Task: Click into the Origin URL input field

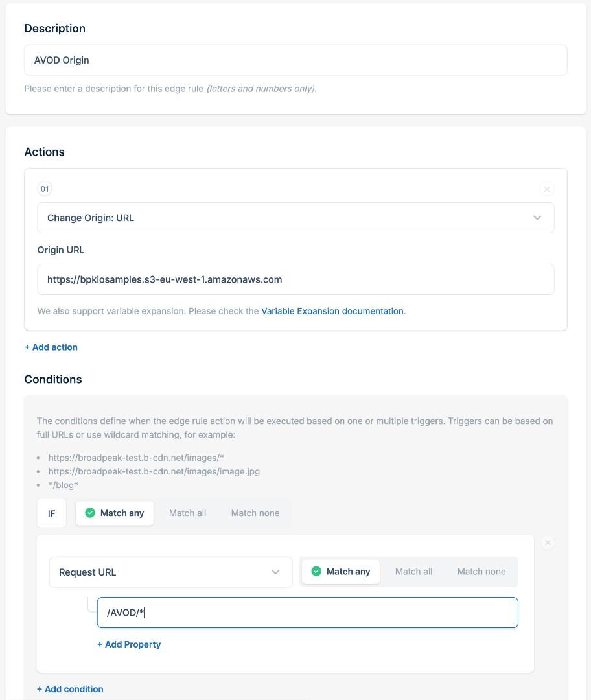Action: tap(295, 280)
